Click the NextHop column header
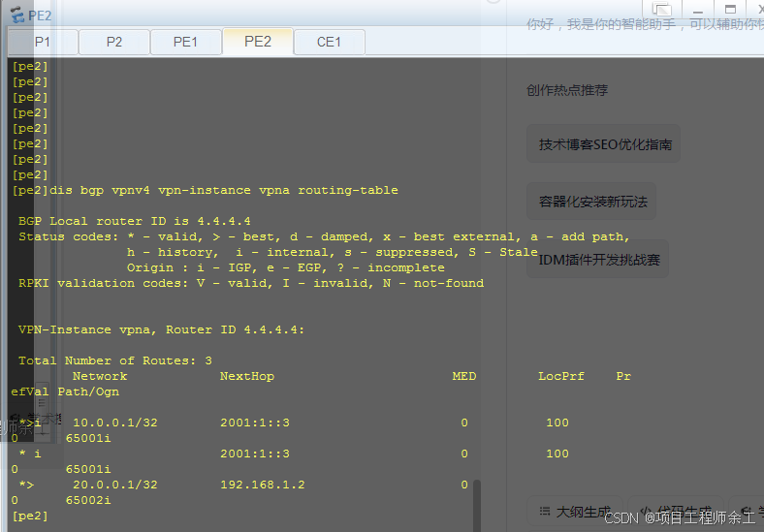764x532 pixels. [247, 377]
